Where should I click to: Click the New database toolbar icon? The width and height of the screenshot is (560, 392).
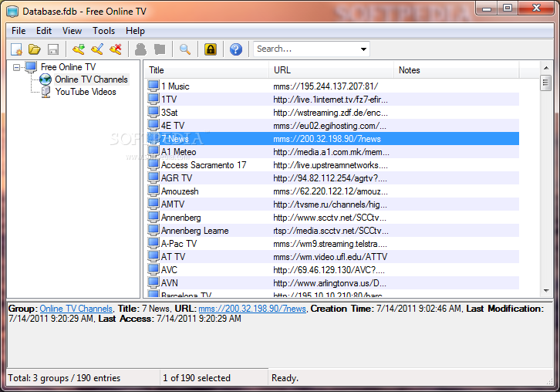coord(16,49)
